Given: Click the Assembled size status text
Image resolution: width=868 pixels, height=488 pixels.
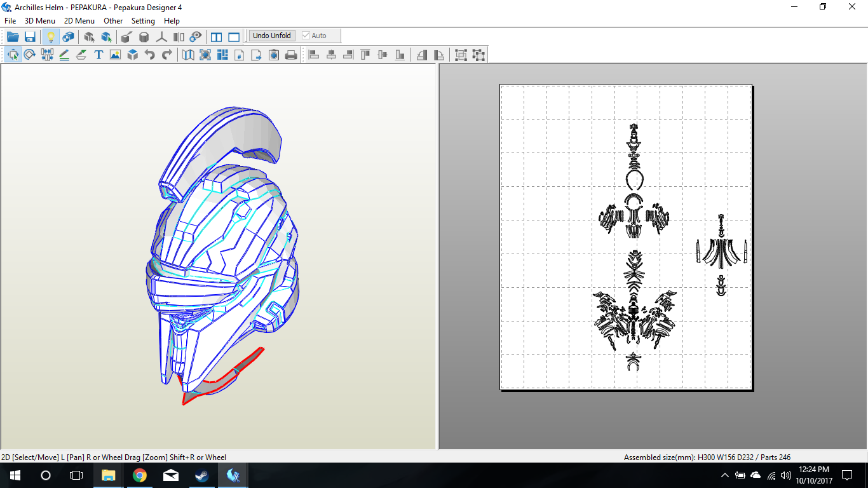Looking at the screenshot, I should pyautogui.click(x=707, y=457).
